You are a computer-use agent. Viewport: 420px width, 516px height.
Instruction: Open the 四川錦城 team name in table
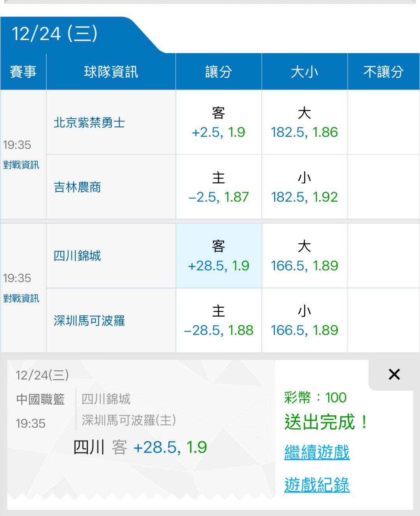pos(77,256)
